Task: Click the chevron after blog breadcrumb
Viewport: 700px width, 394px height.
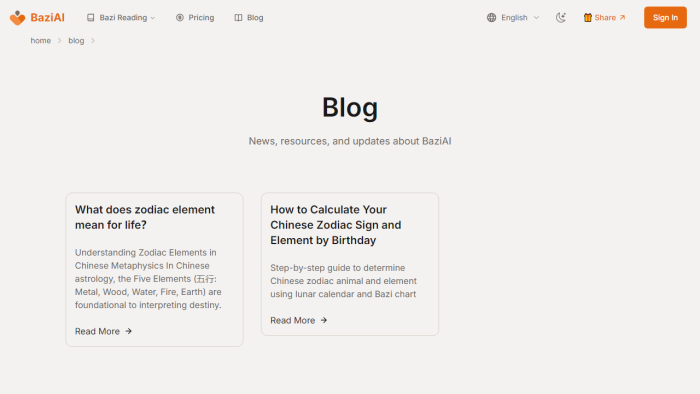Action: [x=93, y=41]
